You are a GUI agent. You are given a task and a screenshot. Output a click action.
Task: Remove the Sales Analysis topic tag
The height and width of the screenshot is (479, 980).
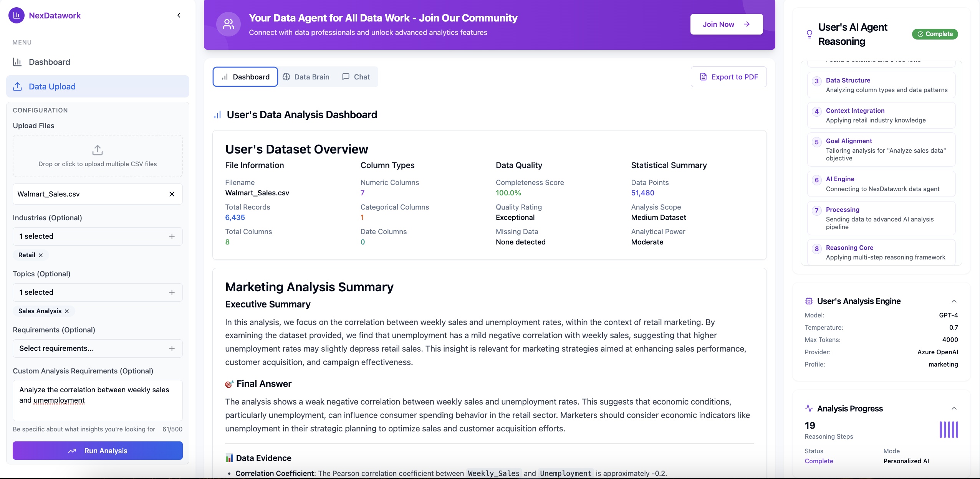[66, 311]
